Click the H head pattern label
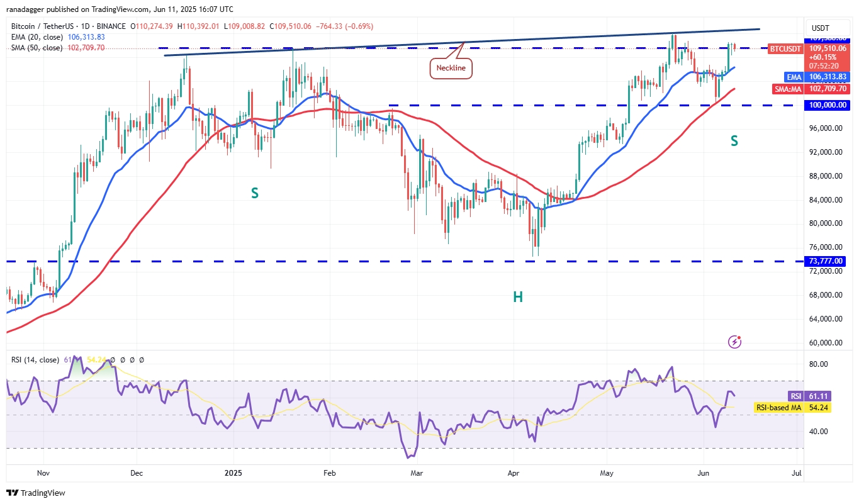The image size is (859, 504). click(x=517, y=297)
